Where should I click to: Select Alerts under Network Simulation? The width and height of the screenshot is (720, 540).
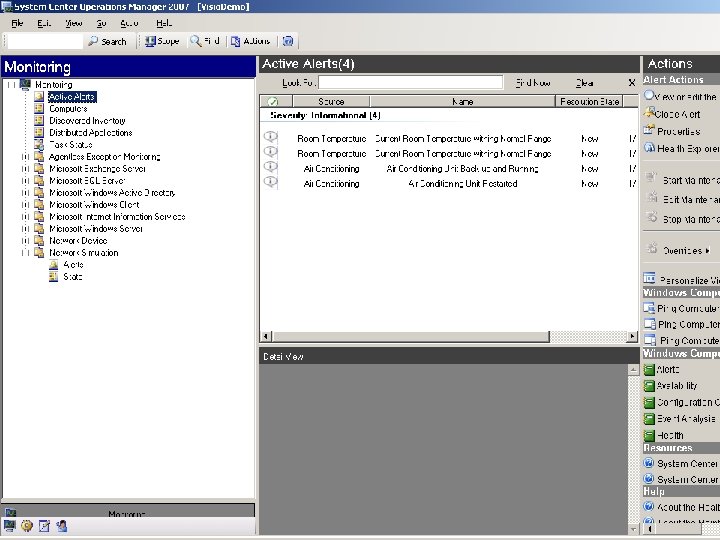point(73,264)
